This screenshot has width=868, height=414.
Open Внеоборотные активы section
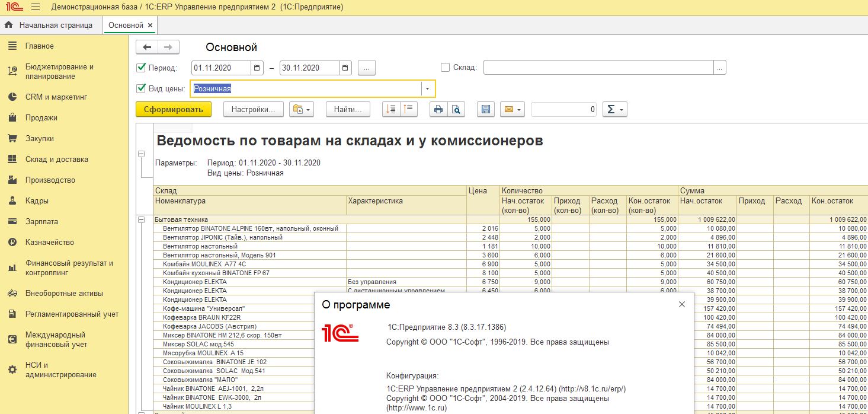[64, 294]
